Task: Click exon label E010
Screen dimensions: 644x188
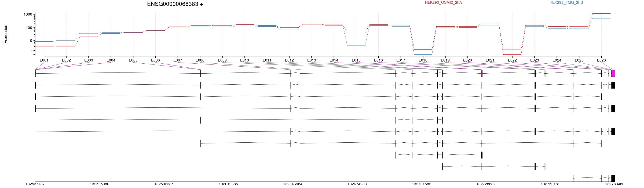Action: coord(244,60)
